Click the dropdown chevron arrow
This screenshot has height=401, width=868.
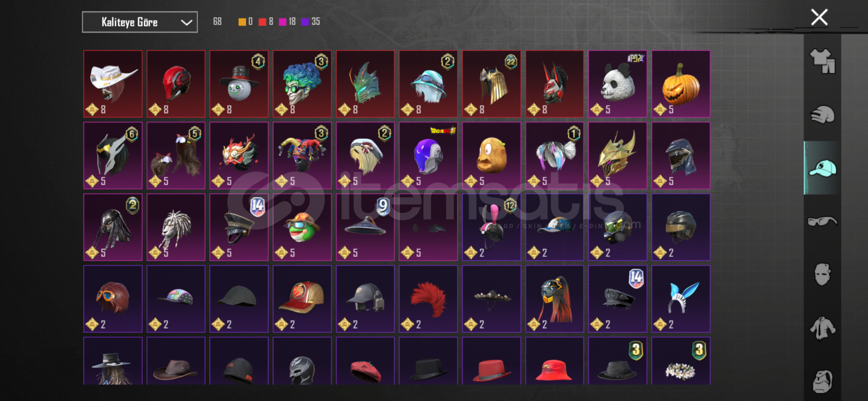point(186,23)
